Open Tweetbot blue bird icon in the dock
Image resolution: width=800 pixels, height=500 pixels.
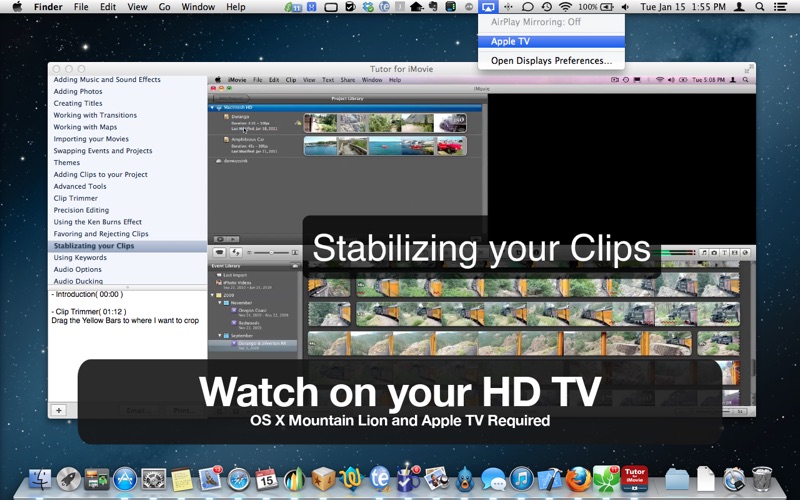point(464,480)
